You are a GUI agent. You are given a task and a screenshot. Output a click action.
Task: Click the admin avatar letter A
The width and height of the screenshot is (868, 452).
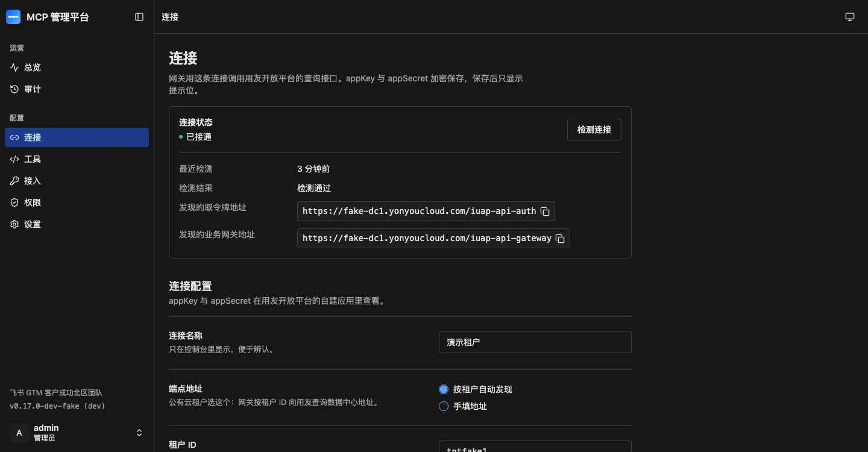19,433
